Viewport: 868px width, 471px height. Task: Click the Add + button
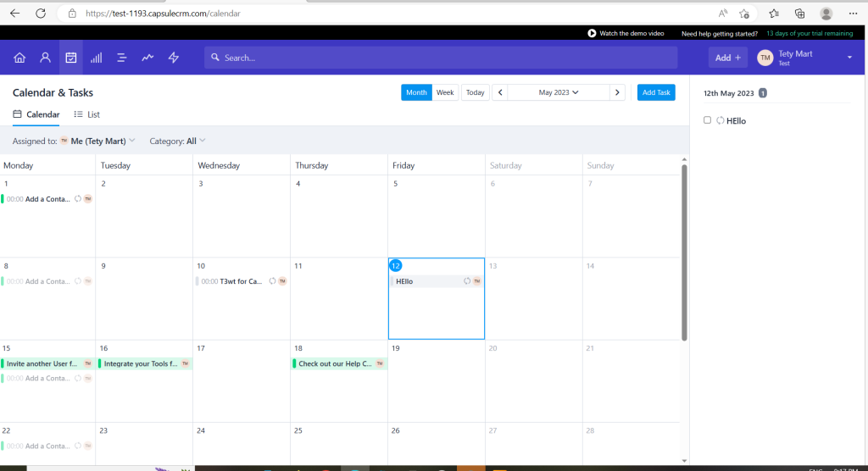click(x=727, y=58)
